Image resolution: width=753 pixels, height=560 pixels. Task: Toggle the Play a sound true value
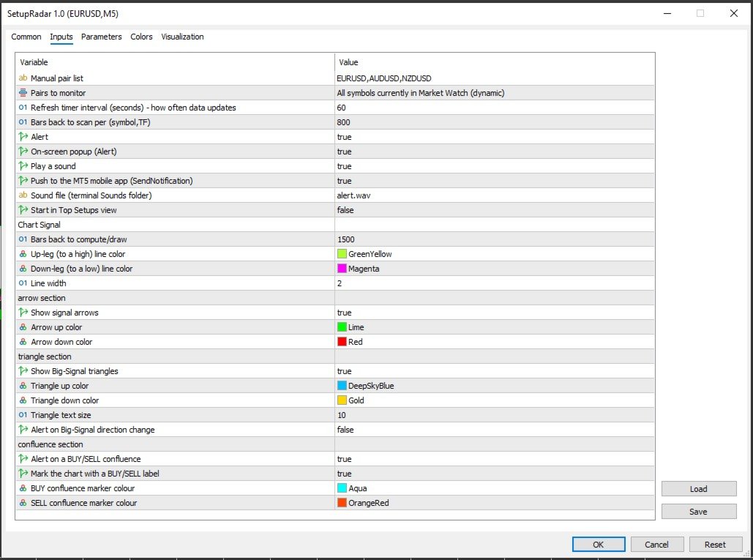point(495,166)
